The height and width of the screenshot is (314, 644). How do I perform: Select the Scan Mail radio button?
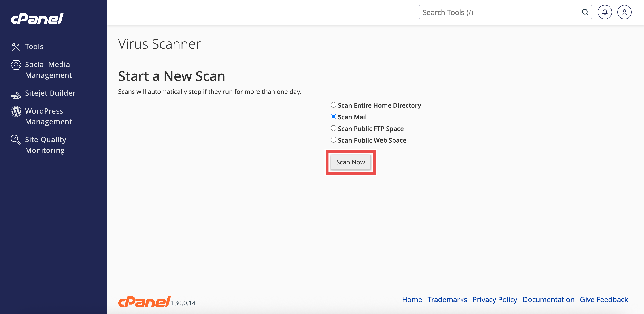[333, 117]
